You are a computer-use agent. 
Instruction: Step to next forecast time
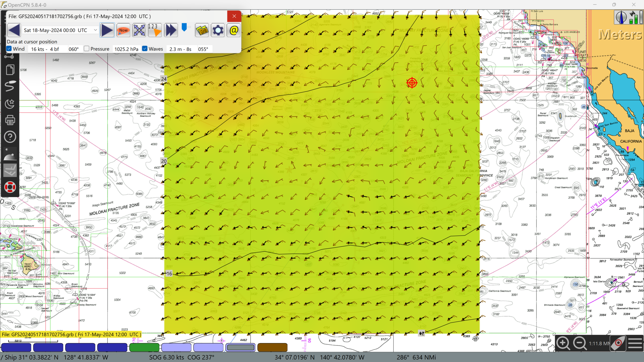[107, 30]
